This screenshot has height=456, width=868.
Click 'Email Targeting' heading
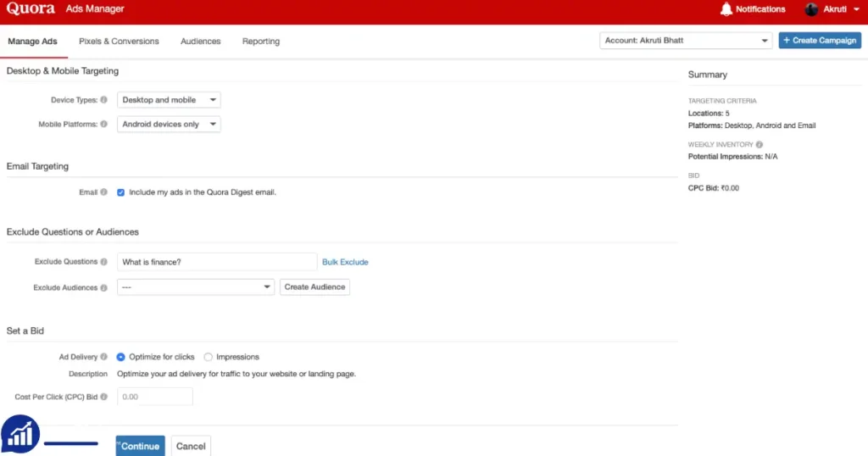click(x=37, y=166)
